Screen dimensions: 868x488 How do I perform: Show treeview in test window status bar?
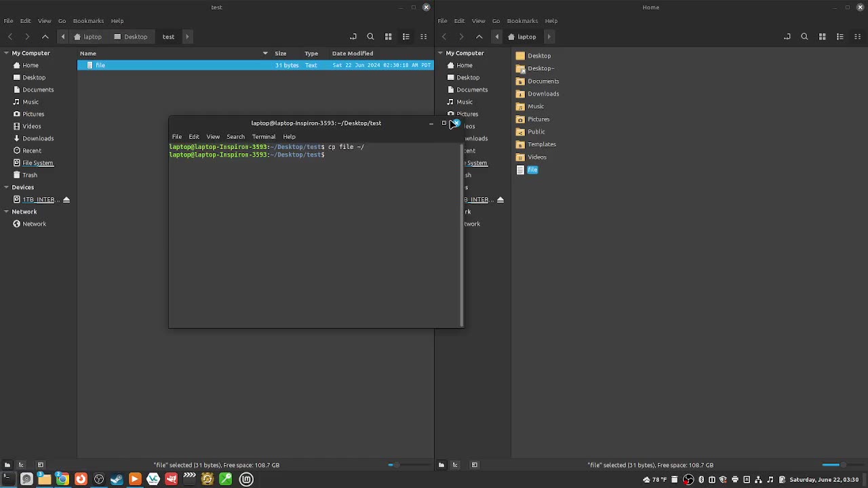tap(22, 465)
